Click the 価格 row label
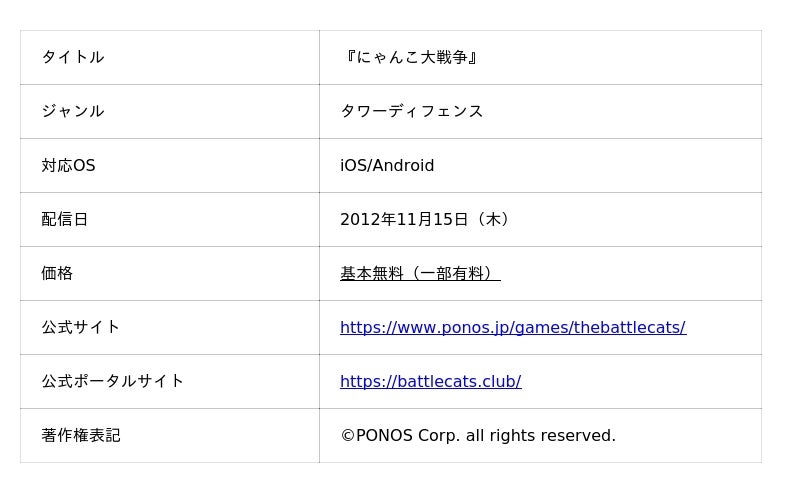 pos(57,274)
